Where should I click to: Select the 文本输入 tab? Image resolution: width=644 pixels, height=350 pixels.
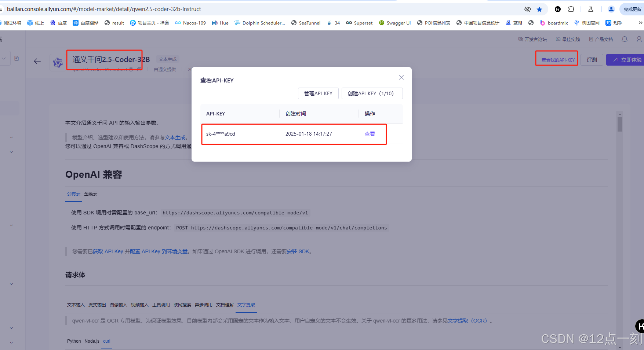(x=76, y=305)
